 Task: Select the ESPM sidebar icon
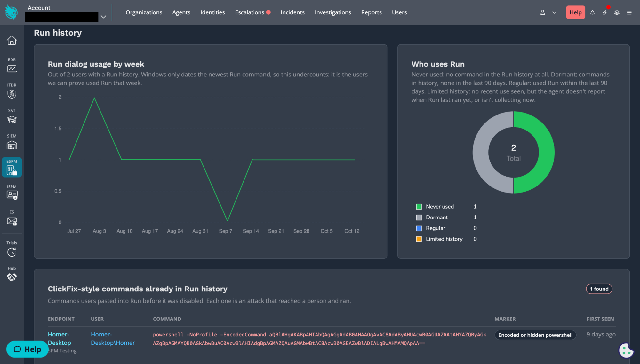(x=12, y=167)
